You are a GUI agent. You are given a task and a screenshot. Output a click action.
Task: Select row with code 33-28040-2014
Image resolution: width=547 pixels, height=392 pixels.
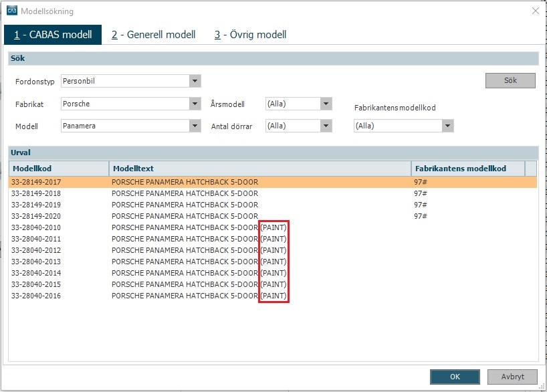[x=273, y=273]
